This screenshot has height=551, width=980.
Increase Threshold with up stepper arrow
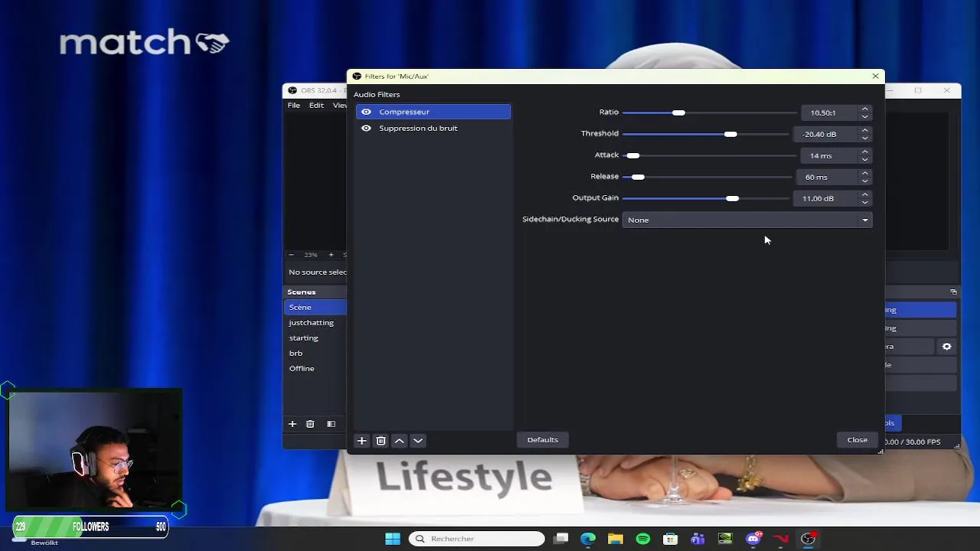(864, 131)
